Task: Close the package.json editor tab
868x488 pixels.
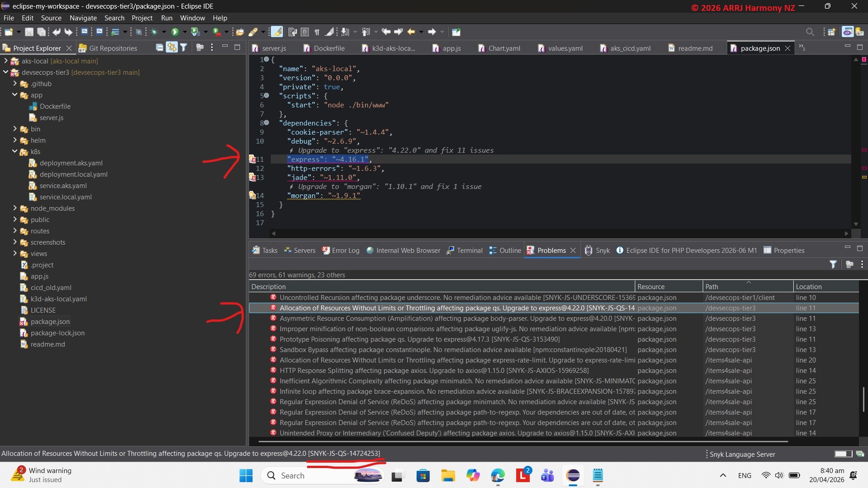Action: (787, 48)
